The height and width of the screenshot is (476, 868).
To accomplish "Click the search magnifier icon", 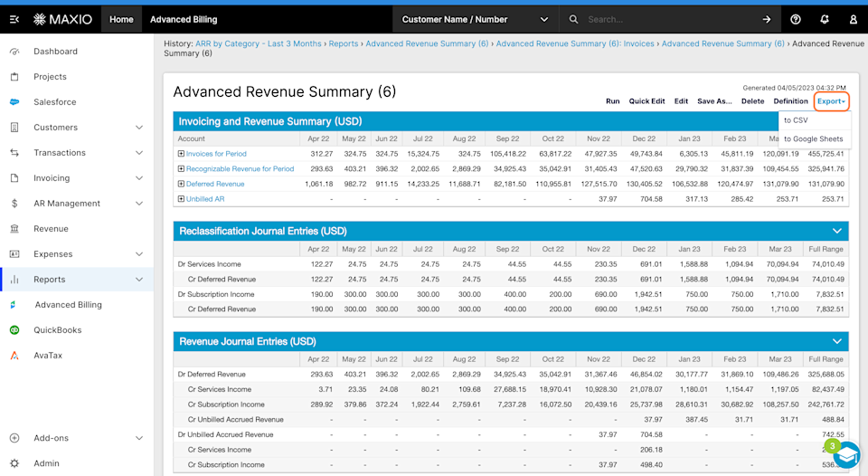I will [x=574, y=19].
